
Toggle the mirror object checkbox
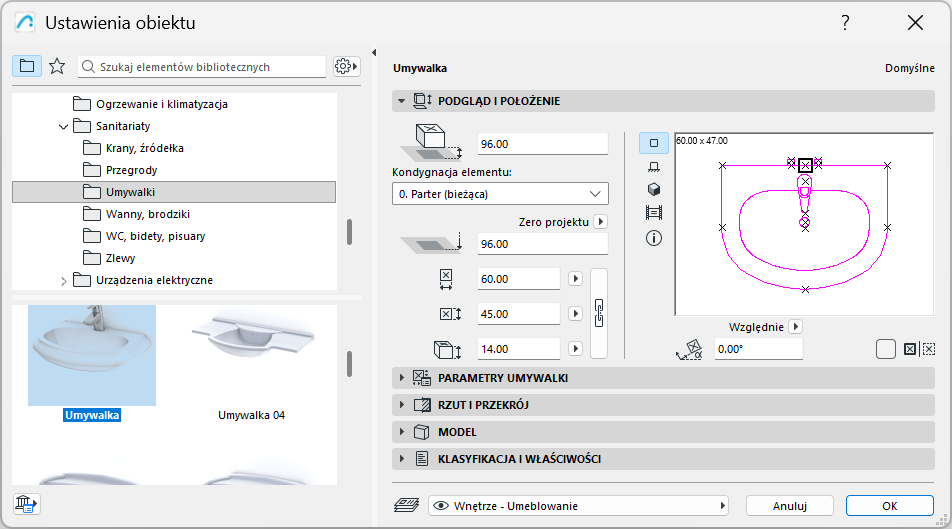point(885,349)
